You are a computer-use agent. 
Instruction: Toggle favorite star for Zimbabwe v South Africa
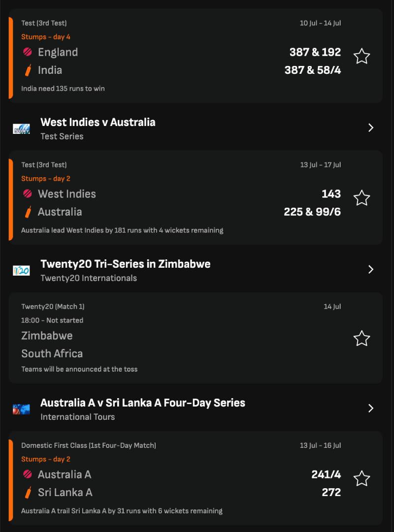361,339
